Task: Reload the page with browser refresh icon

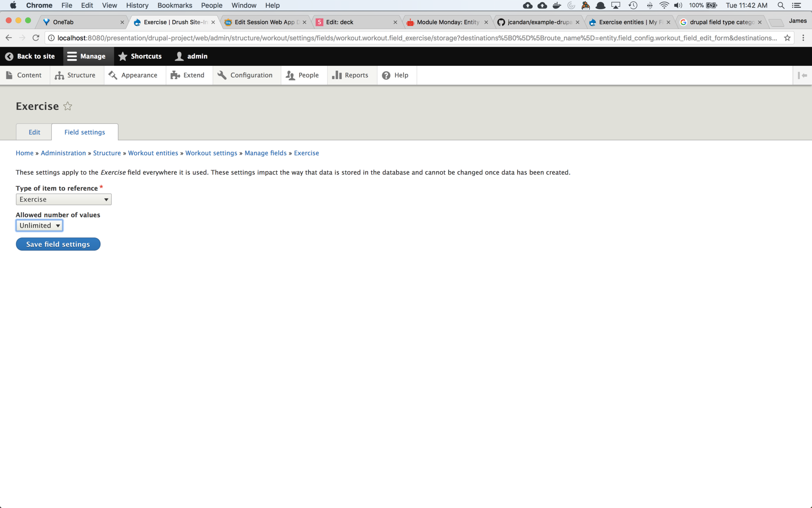Action: coord(36,38)
